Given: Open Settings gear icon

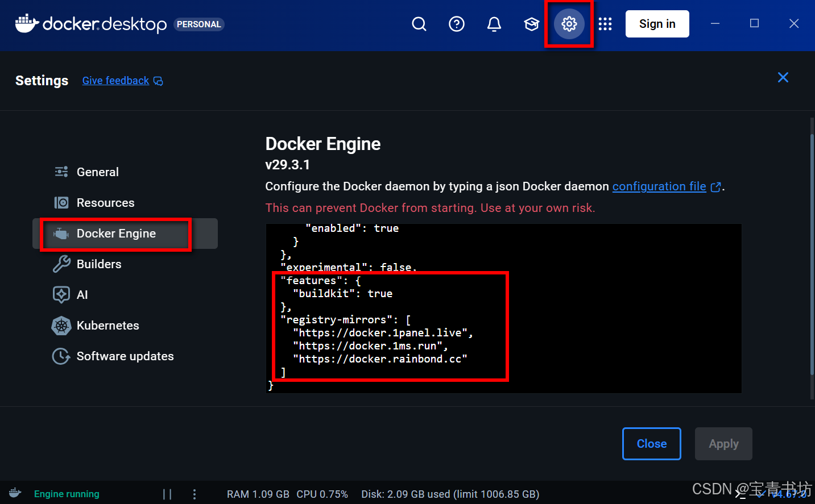Looking at the screenshot, I should point(569,24).
